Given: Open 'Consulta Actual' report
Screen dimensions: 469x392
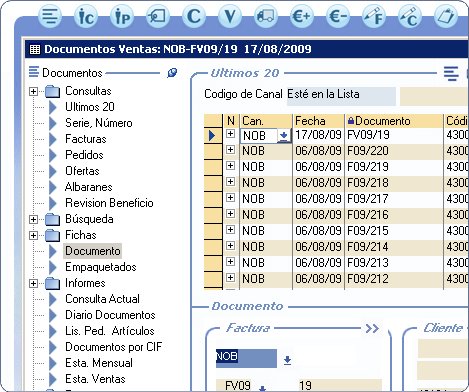Looking at the screenshot, I should click(102, 299).
